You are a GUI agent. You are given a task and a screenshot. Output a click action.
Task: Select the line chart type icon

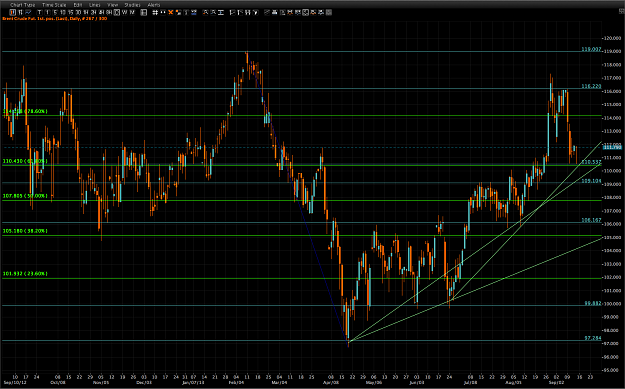[28, 12]
